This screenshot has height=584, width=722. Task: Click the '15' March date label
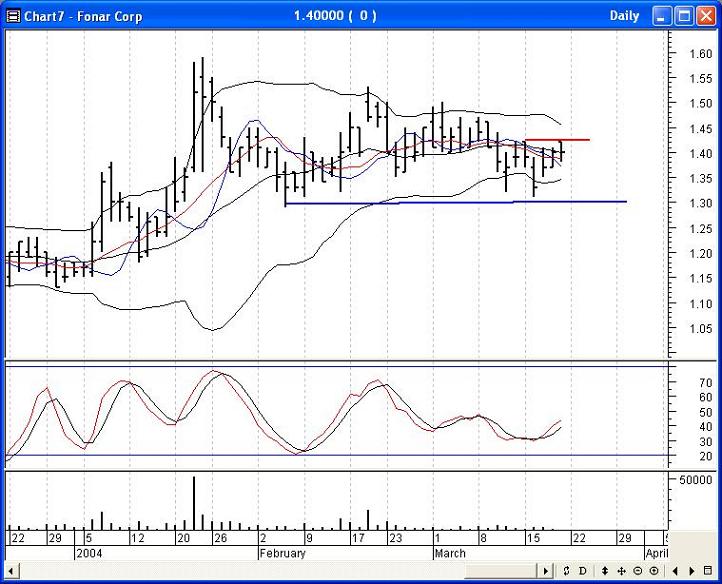[x=533, y=538]
